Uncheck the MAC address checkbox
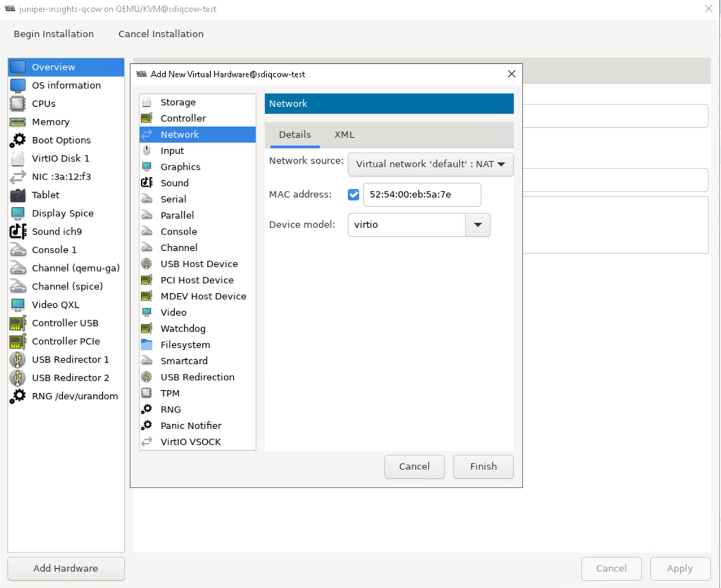Image resolution: width=721 pixels, height=588 pixels. (x=354, y=195)
